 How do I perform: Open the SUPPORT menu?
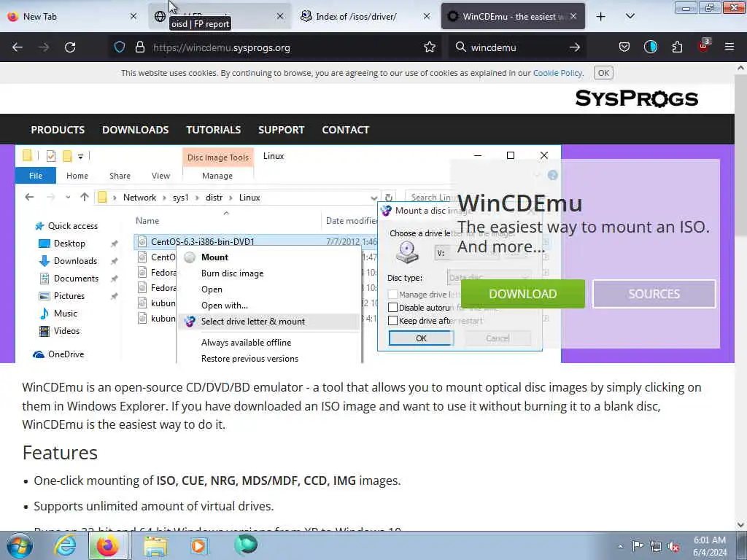click(281, 130)
